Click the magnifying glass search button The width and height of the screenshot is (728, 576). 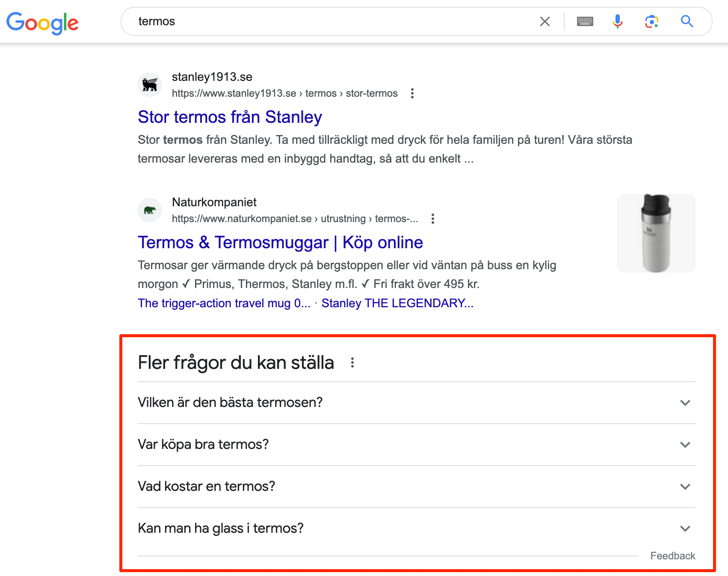[687, 21]
